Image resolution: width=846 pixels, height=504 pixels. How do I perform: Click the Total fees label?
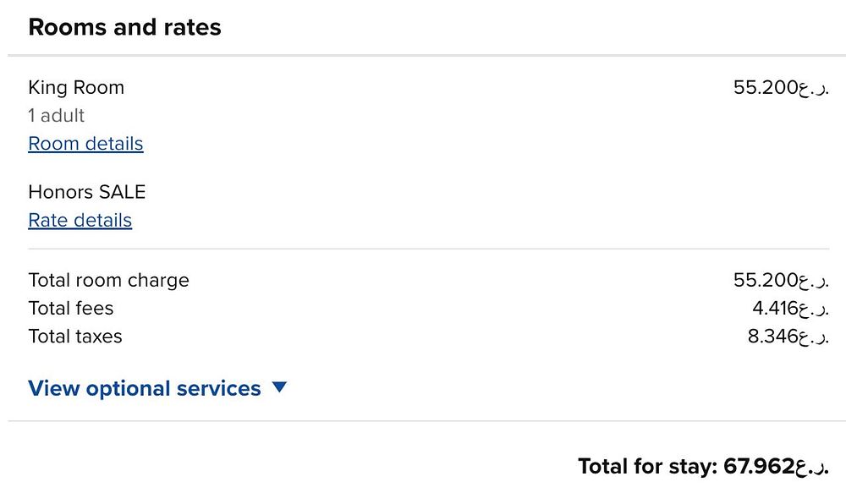[x=70, y=308]
